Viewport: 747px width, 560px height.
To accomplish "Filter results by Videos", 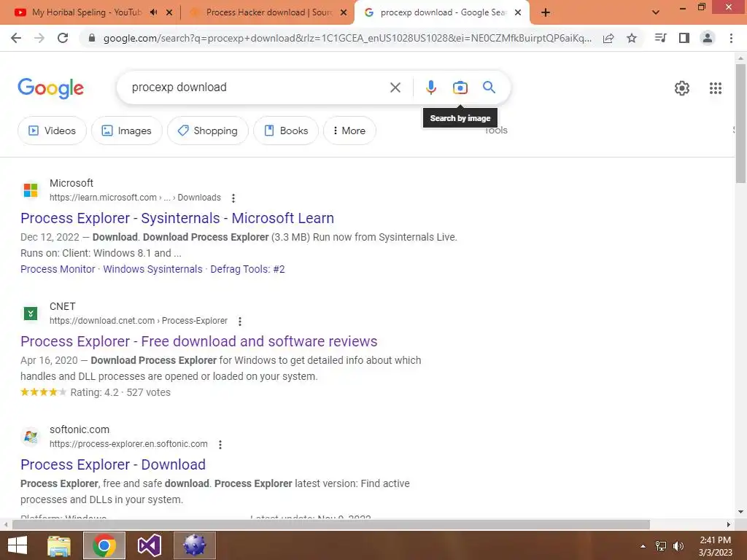I will 52,131.
